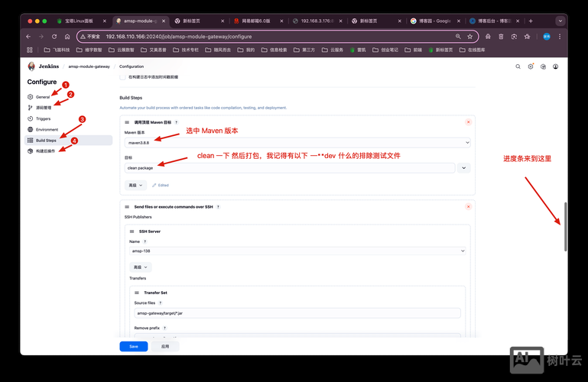
Task: Click the search icon in the Jenkins header
Action: pyautogui.click(x=518, y=66)
